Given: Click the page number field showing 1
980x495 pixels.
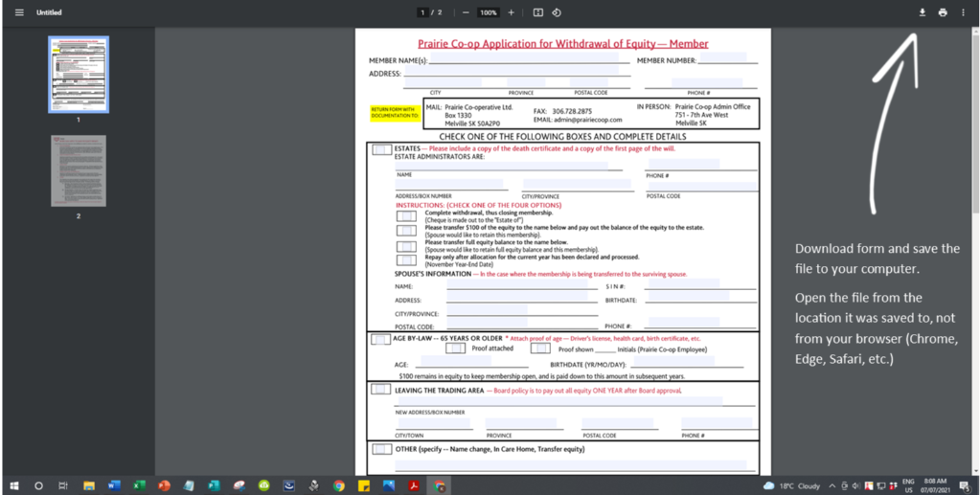Looking at the screenshot, I should [423, 12].
